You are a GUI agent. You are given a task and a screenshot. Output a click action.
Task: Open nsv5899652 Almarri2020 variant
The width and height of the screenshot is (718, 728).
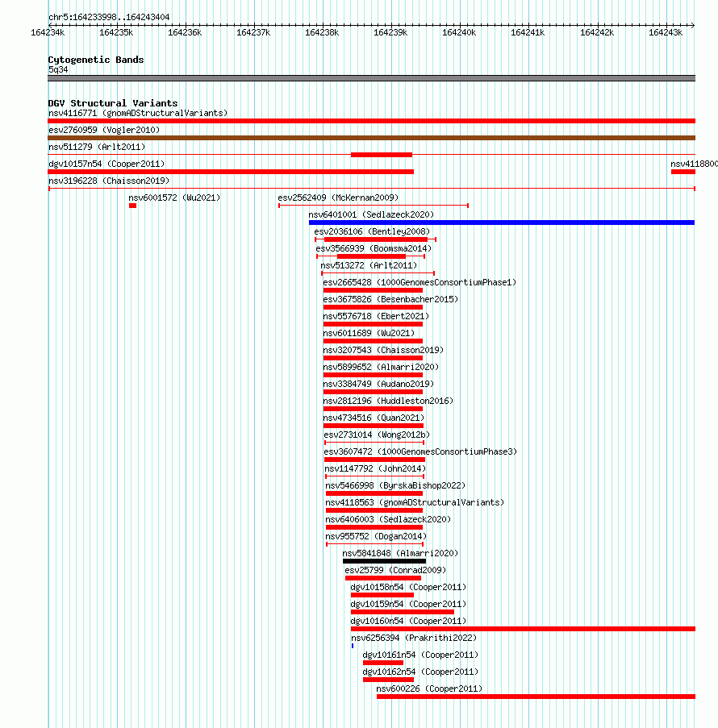coord(381,368)
